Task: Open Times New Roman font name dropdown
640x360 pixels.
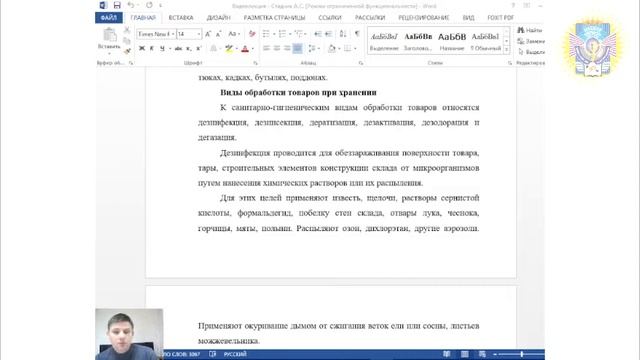Action: coord(173,34)
